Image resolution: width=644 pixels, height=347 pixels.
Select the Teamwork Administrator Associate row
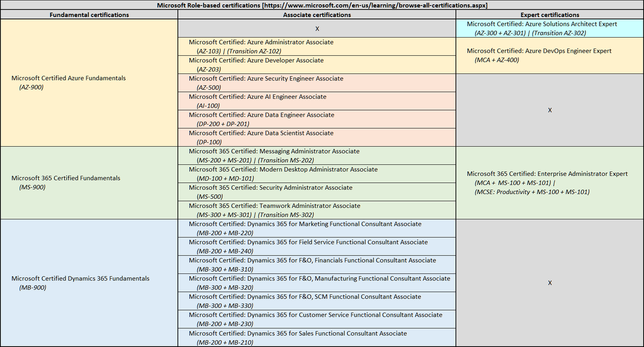click(317, 210)
